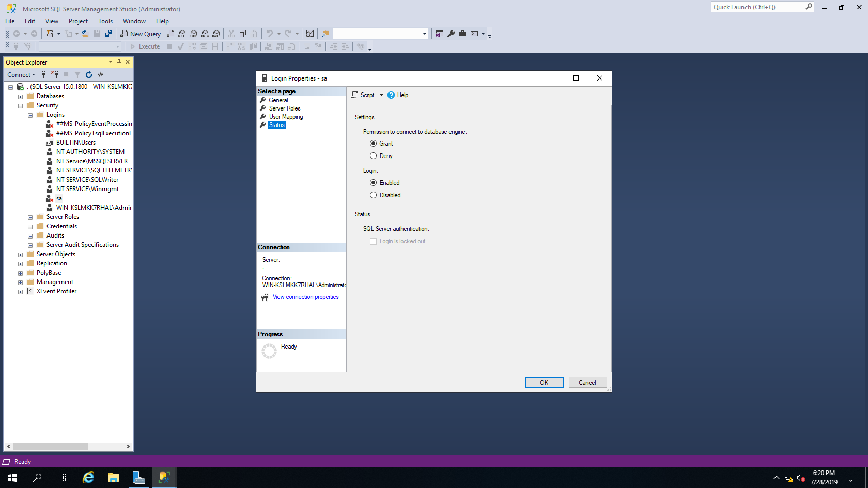Open the Toolbox icon in toolbar
868x488 pixels.
pos(462,34)
